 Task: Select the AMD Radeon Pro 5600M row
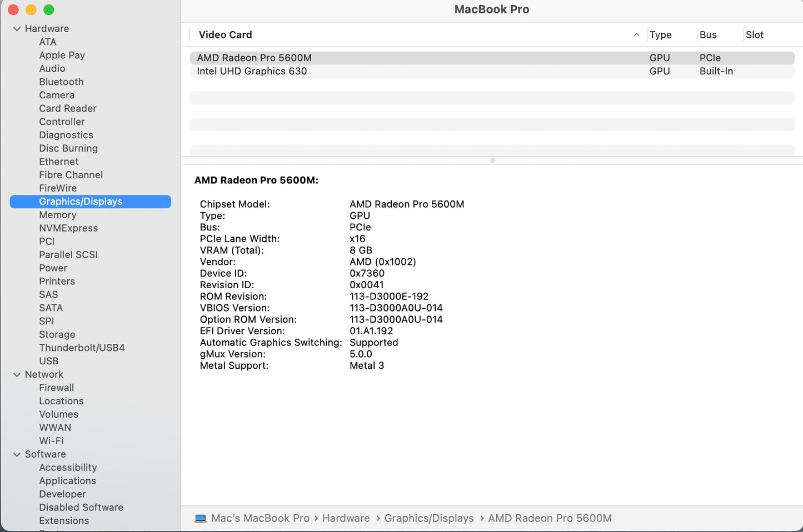[x=253, y=57]
